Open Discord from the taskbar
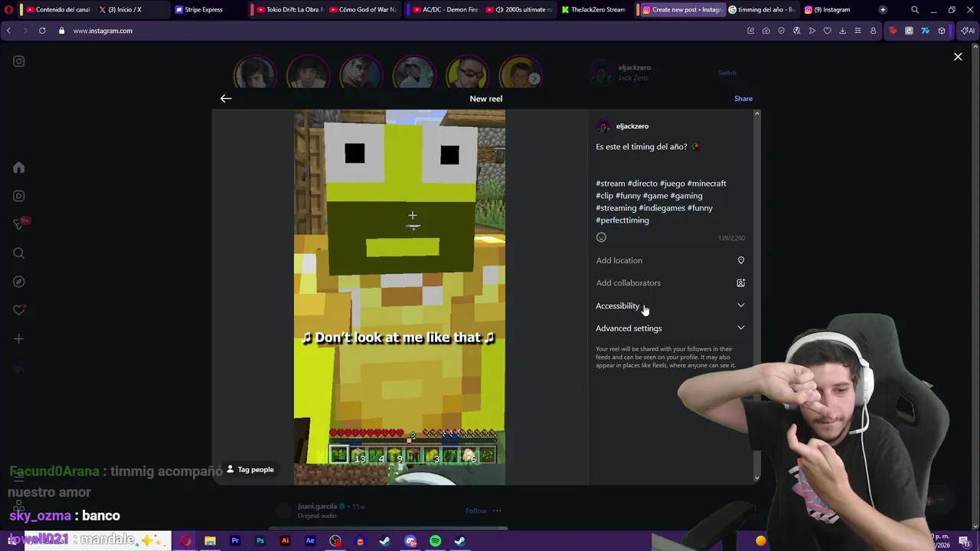The width and height of the screenshot is (980, 551). coord(410,541)
